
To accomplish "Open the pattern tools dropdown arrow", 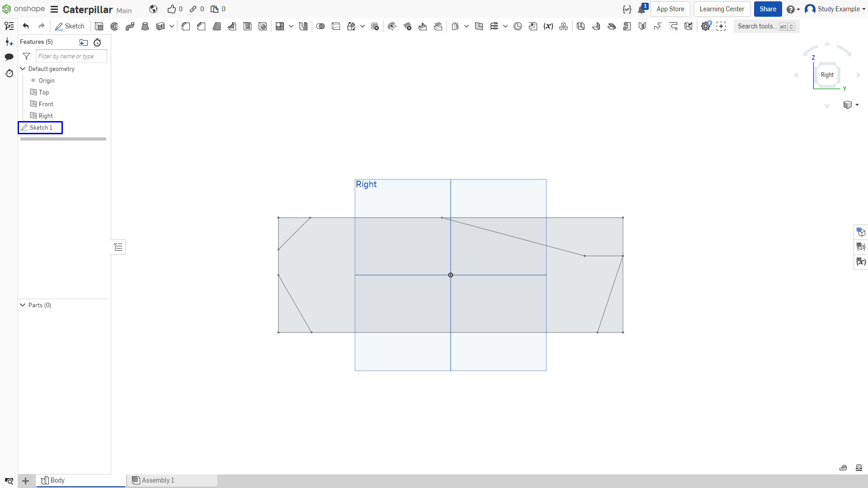I will point(291,26).
